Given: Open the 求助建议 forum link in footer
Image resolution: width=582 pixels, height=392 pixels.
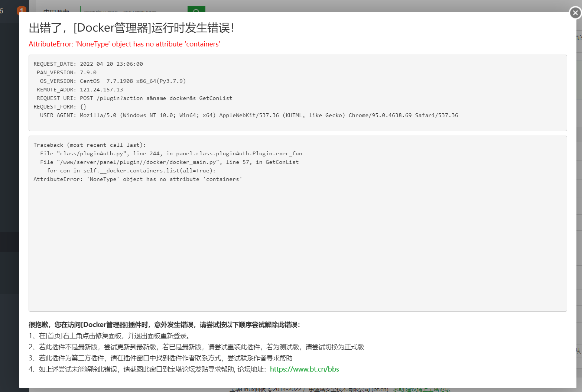Looking at the screenshot, I should point(422,390).
